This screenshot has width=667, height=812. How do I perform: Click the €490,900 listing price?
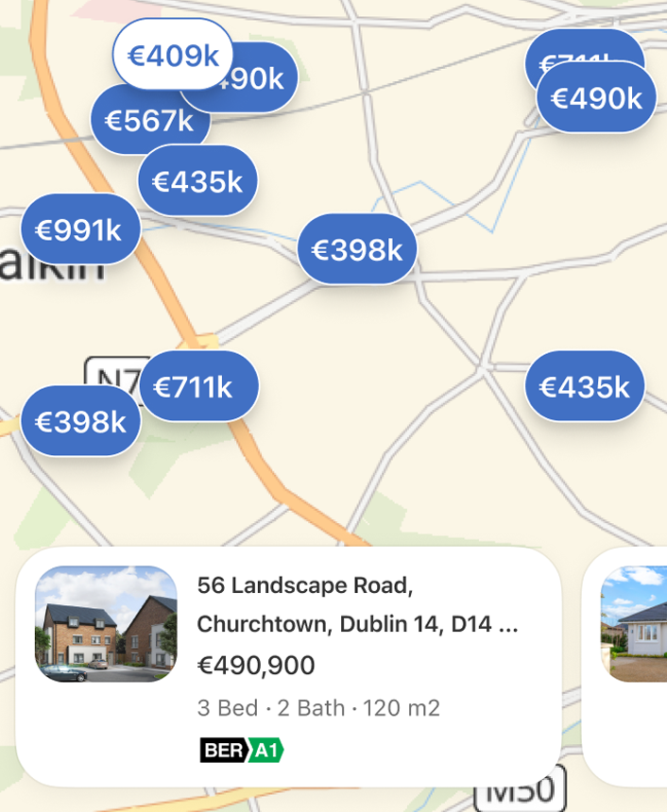(256, 666)
